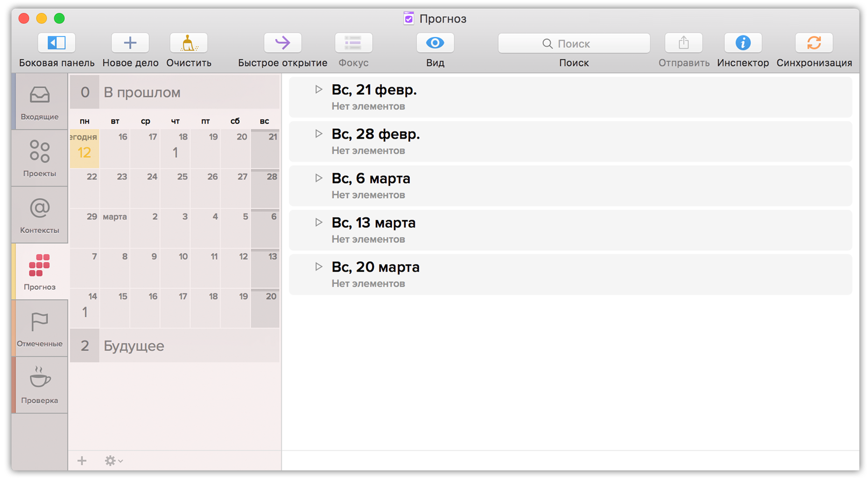
Task: Open the Проверка review tab
Action: point(40,386)
